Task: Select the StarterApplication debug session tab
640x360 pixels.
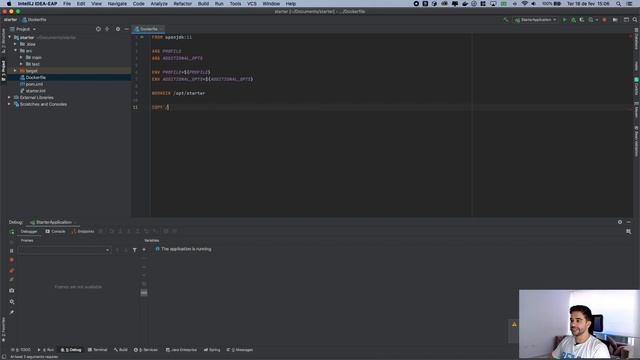Action: tap(53, 222)
